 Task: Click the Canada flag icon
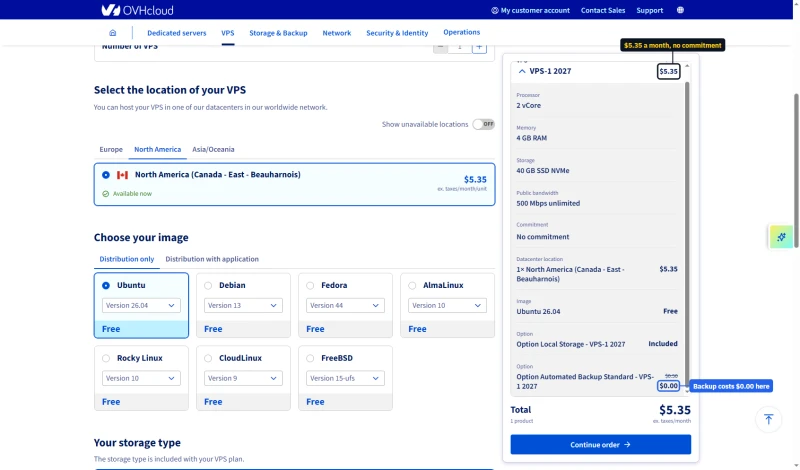[x=122, y=175]
